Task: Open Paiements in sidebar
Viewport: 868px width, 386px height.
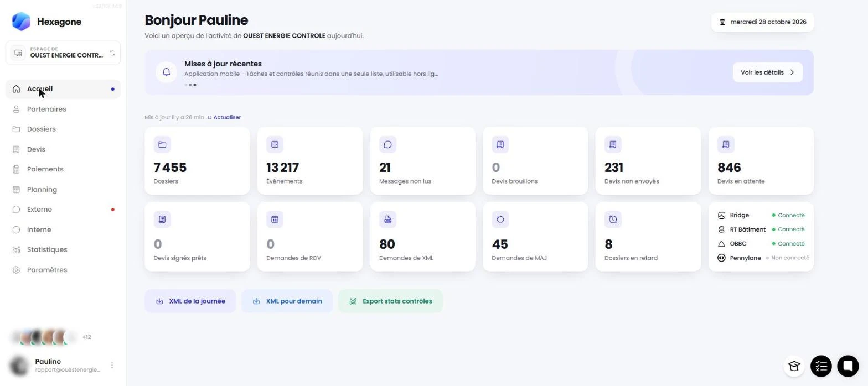Action: coord(63,169)
